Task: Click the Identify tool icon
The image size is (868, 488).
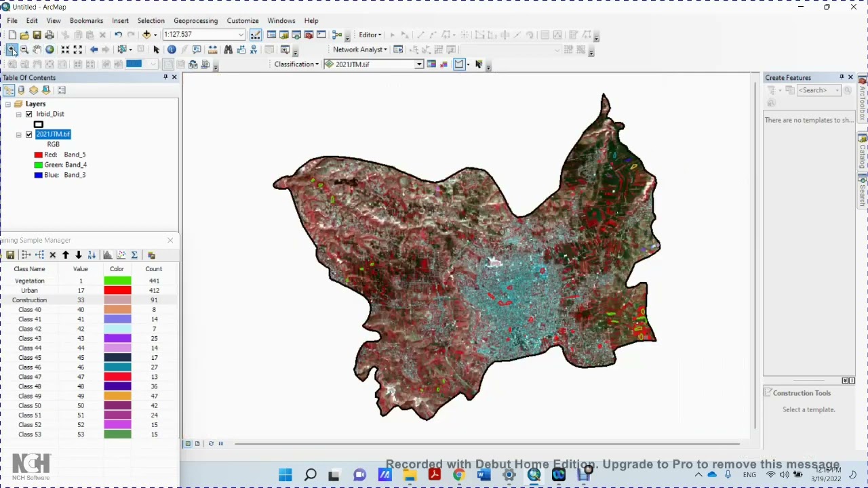Action: (172, 49)
